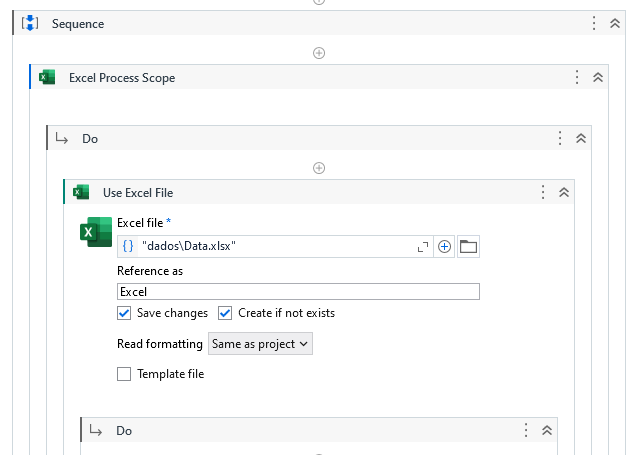Screen dimensions: 630x455
Task: Add activity via plus above Use Excel File
Action: coord(319,168)
